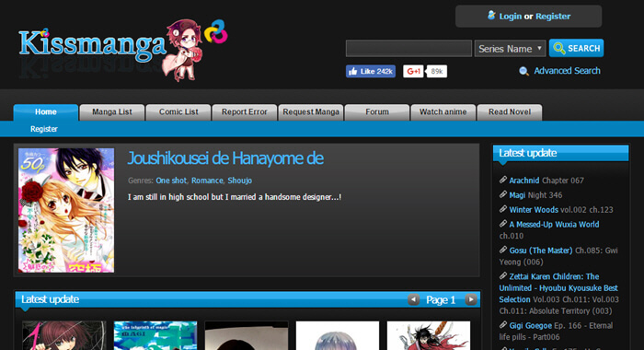Click the Joushikousei de Hanayome cover thumbnail
This screenshot has width=644, height=350.
coord(66,210)
